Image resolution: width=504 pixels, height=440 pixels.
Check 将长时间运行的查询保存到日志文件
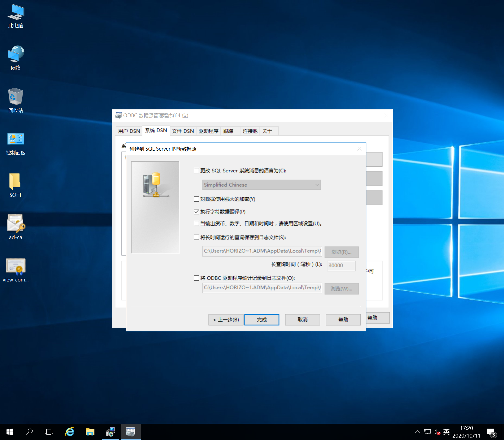pyautogui.click(x=196, y=238)
